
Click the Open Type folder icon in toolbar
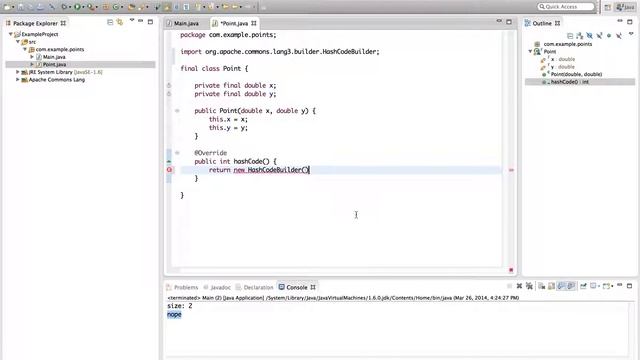pos(131,7)
